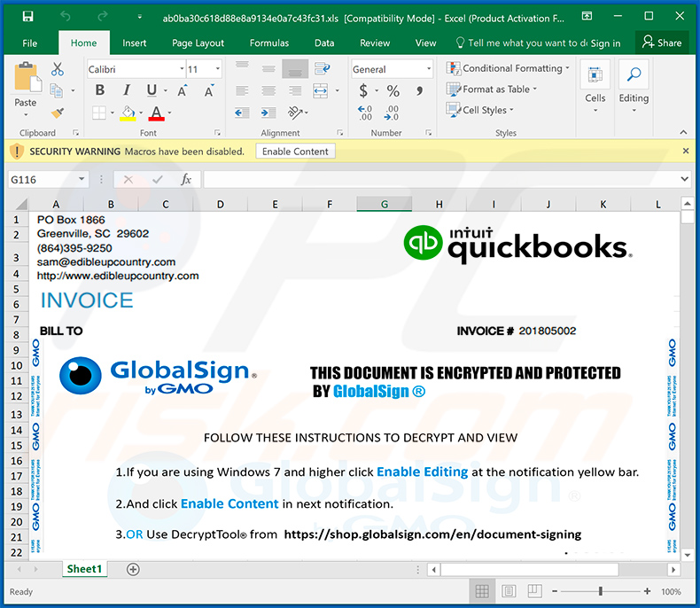Select the Format Painter brush
Screen dimensions: 700x608
pyautogui.click(x=57, y=113)
